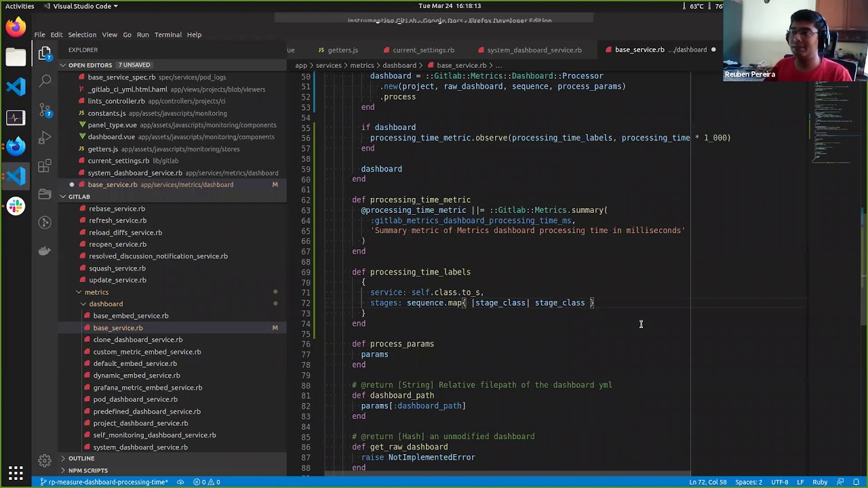
Task: Open clone_dashboard_service.rb in the file tree
Action: coord(138,340)
